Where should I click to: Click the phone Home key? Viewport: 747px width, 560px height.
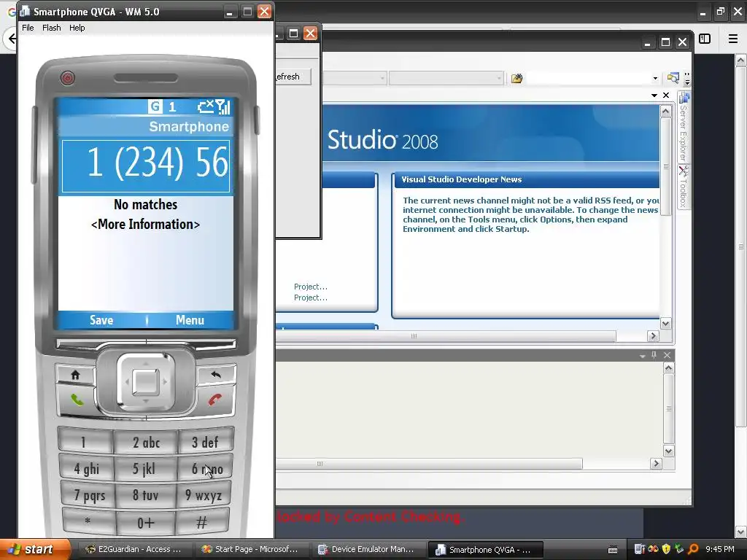coord(75,375)
